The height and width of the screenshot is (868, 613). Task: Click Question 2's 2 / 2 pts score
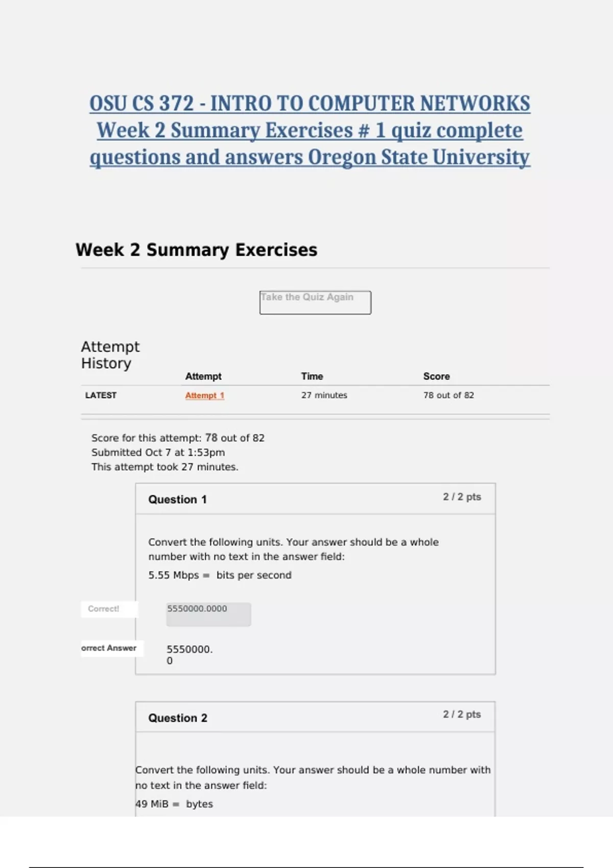462,714
